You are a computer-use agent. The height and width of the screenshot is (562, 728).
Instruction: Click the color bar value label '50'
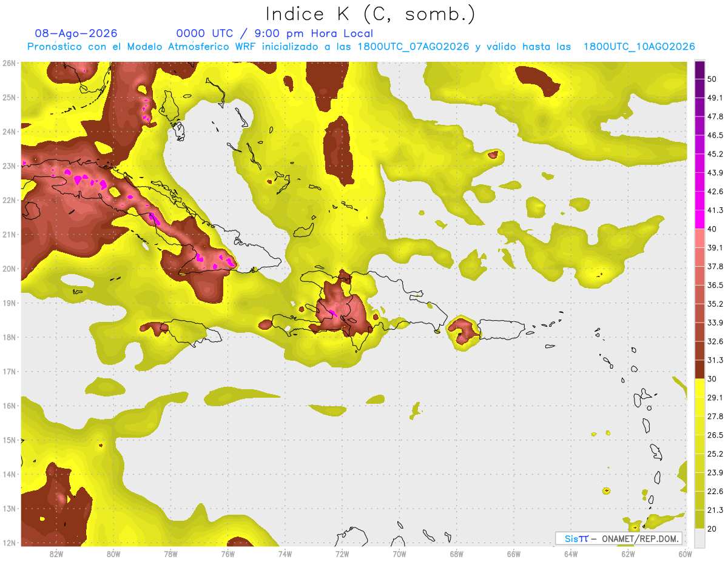point(712,79)
